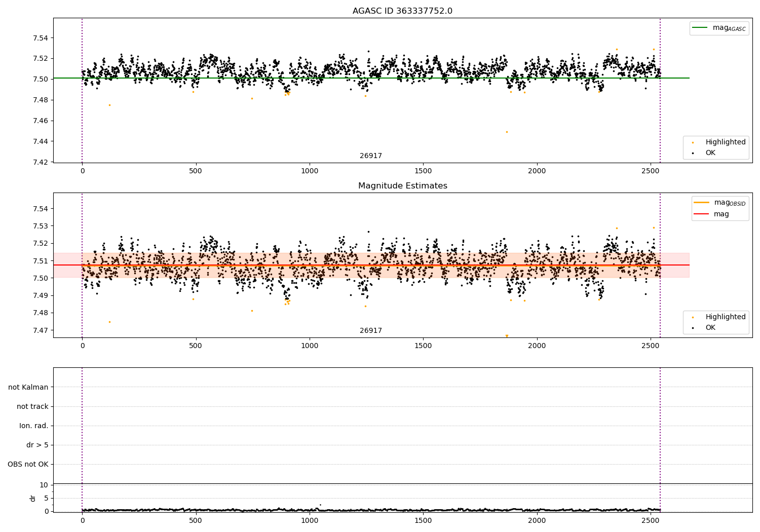Click the 7.53 y-tick in Magnitude Estimates plot
Image resolution: width=760 pixels, height=532 pixels.
pos(41,226)
